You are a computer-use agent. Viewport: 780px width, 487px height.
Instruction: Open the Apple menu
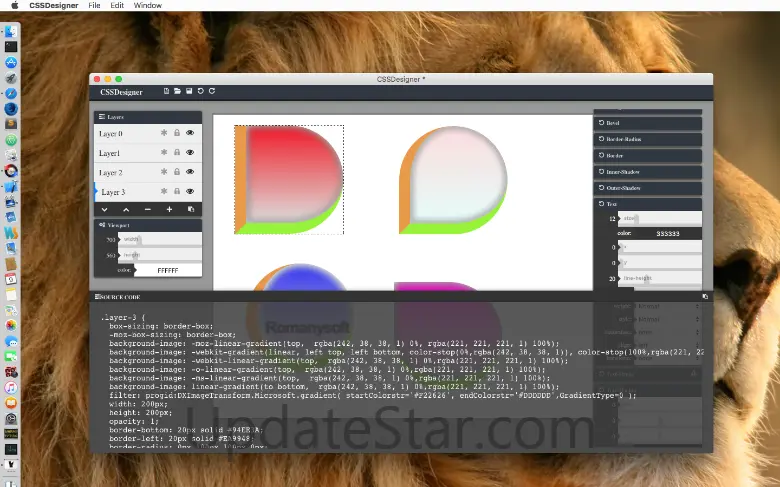14,5
